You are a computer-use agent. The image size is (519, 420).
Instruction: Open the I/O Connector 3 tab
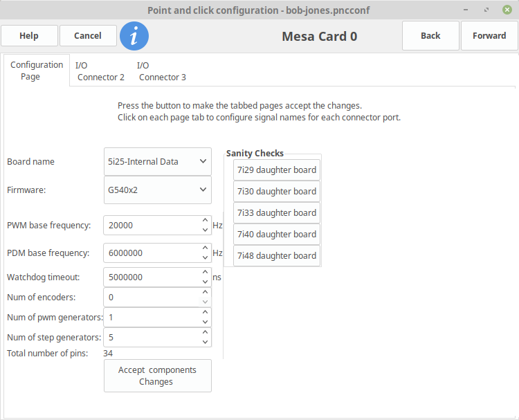coord(162,71)
